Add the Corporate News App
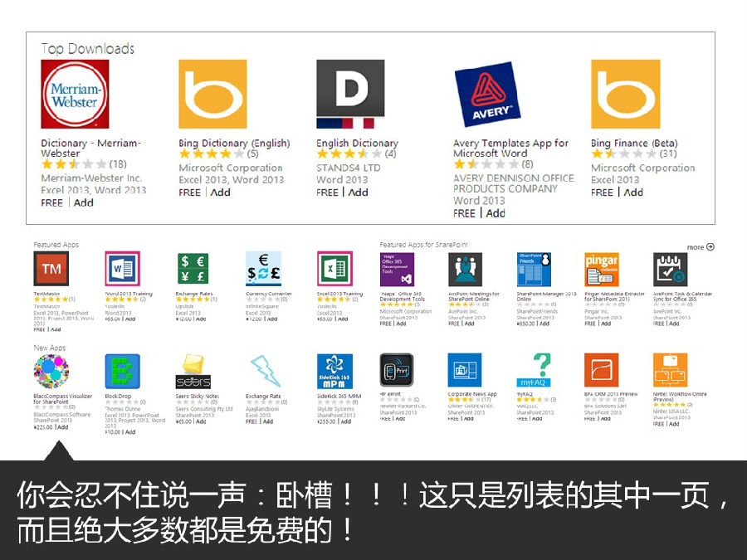The width and height of the screenshot is (747, 560). click(x=468, y=419)
